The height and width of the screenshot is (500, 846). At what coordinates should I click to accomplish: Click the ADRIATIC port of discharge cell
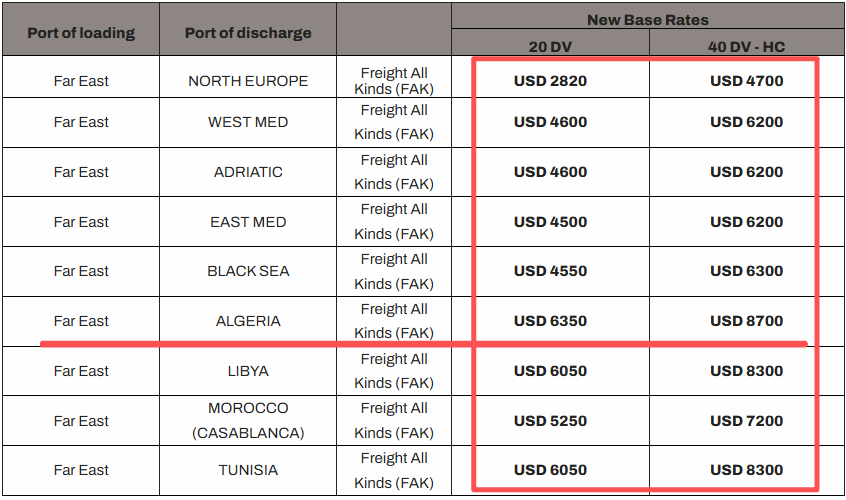coord(248,172)
